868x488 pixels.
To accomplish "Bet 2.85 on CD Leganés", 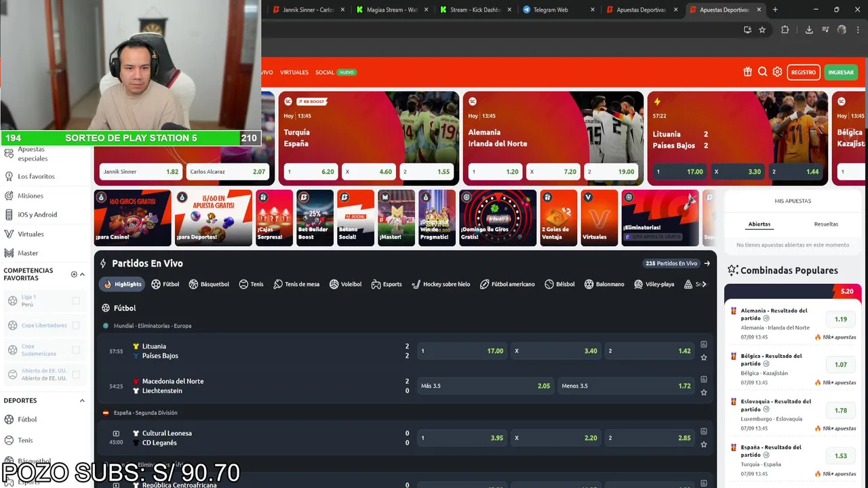I will pos(650,438).
